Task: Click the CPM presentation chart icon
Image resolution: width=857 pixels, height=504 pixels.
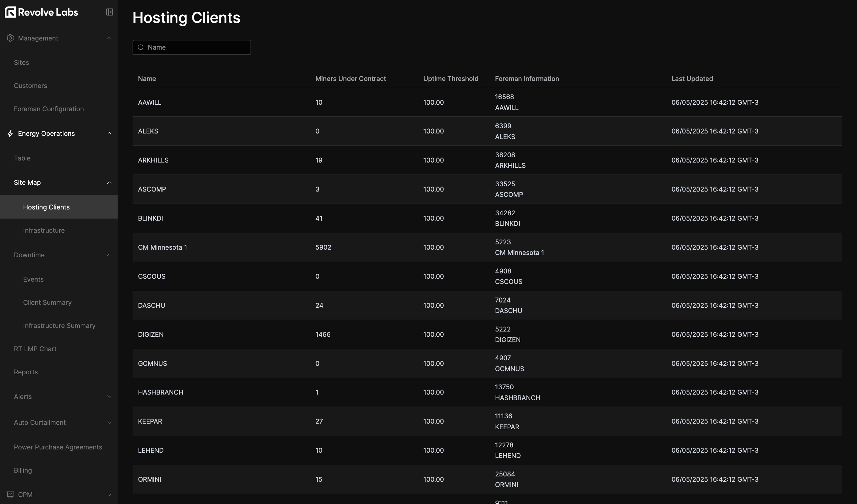Action: (10, 495)
